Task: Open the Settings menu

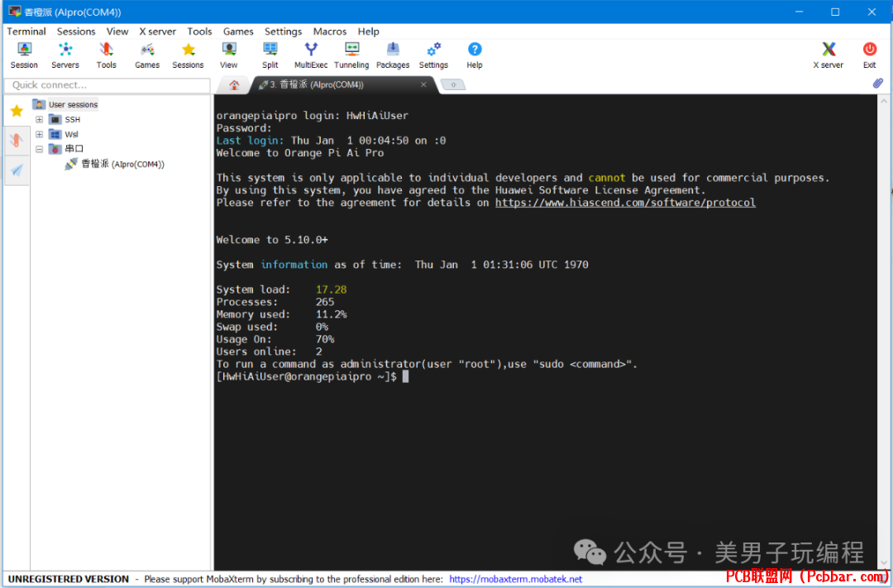Action: [283, 31]
